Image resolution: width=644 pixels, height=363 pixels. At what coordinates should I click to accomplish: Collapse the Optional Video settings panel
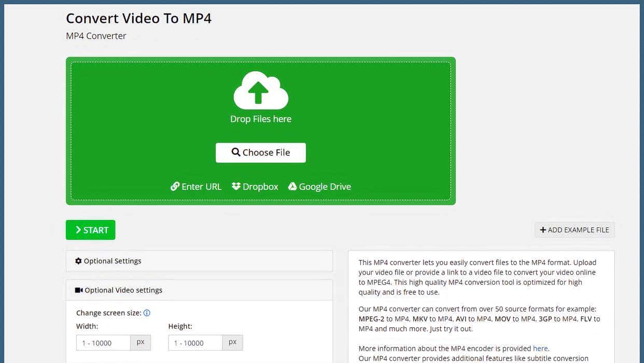tap(199, 289)
